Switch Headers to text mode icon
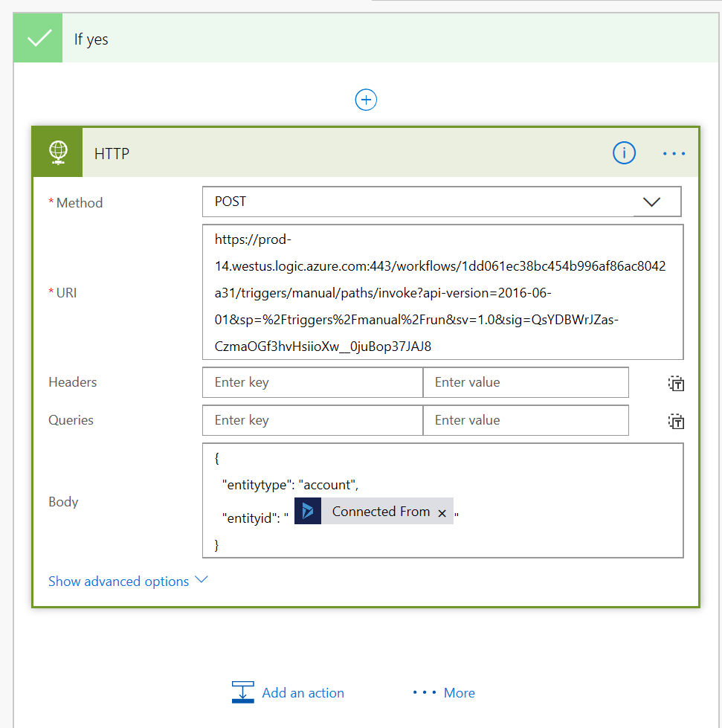 point(675,384)
